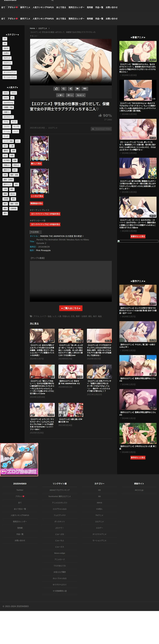This screenshot has height=644, width=159.
Task: Click the thumbs-down dislike icon
Action: click(x=64, y=89)
